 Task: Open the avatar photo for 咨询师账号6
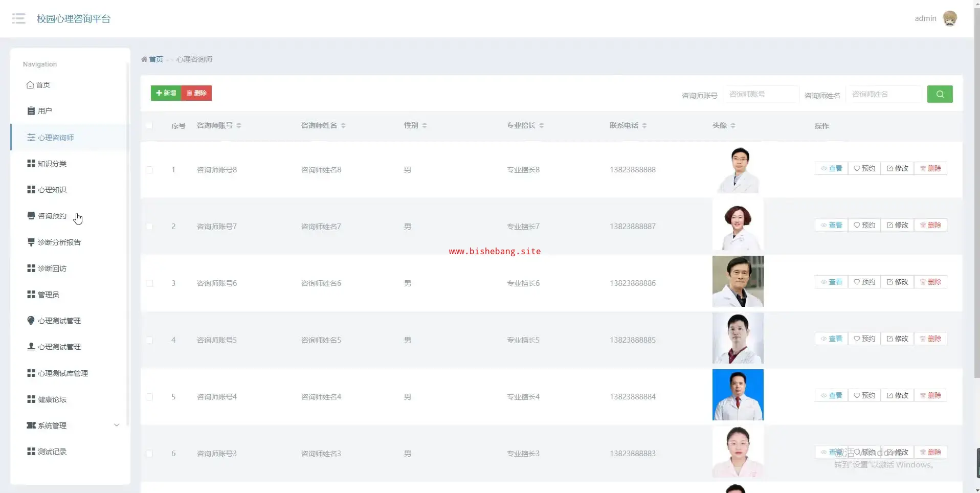(x=738, y=281)
